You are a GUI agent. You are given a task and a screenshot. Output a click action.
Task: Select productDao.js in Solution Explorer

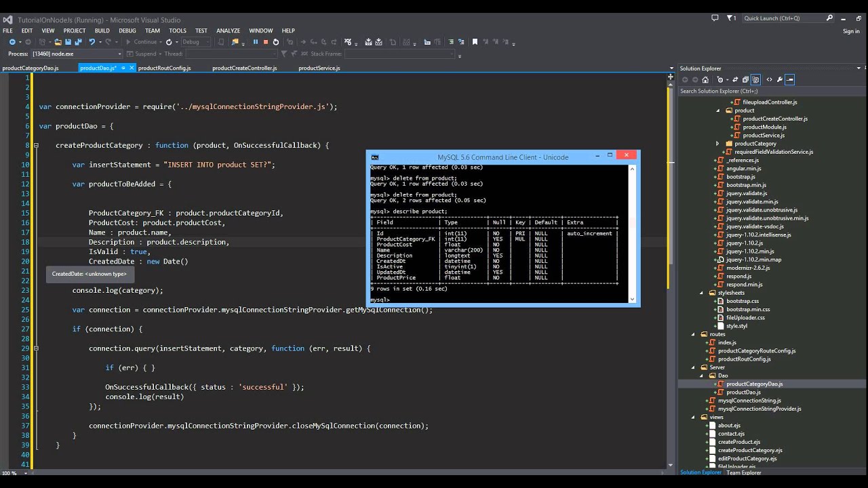743,392
